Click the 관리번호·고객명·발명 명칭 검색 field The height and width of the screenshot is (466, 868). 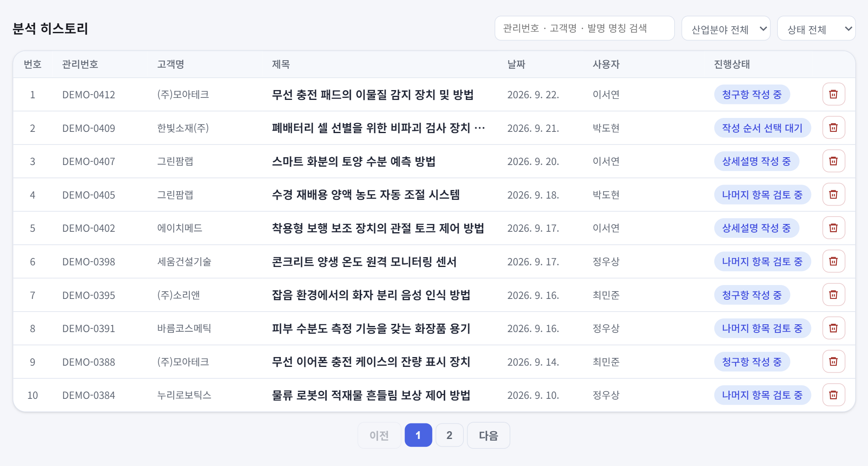tap(584, 28)
